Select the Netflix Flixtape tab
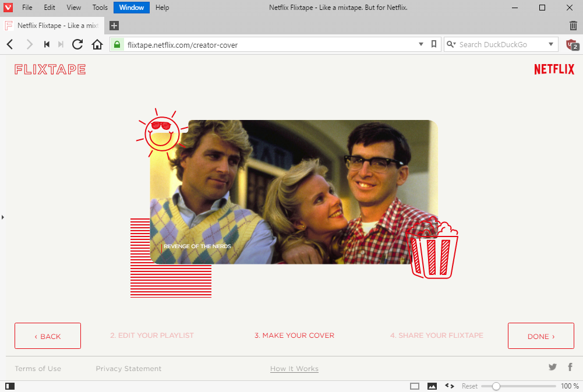Image resolution: width=583 pixels, height=392 pixels. pyautogui.click(x=52, y=26)
